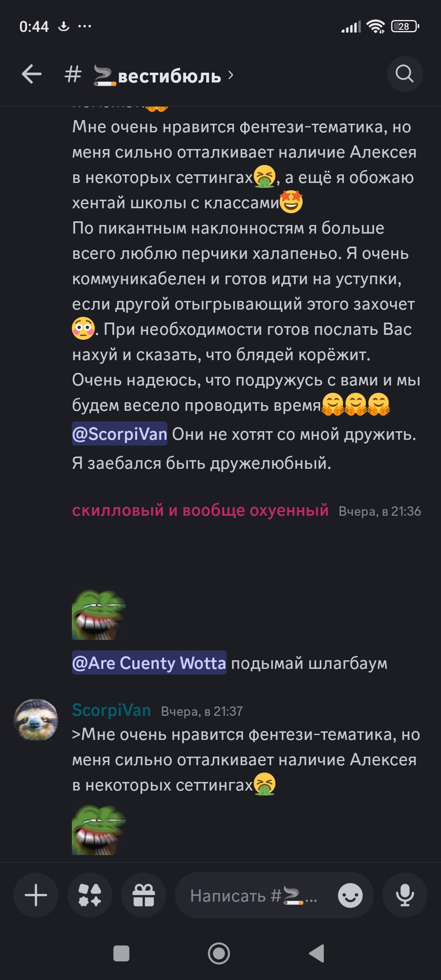Tap the back arrow icon

tap(31, 74)
